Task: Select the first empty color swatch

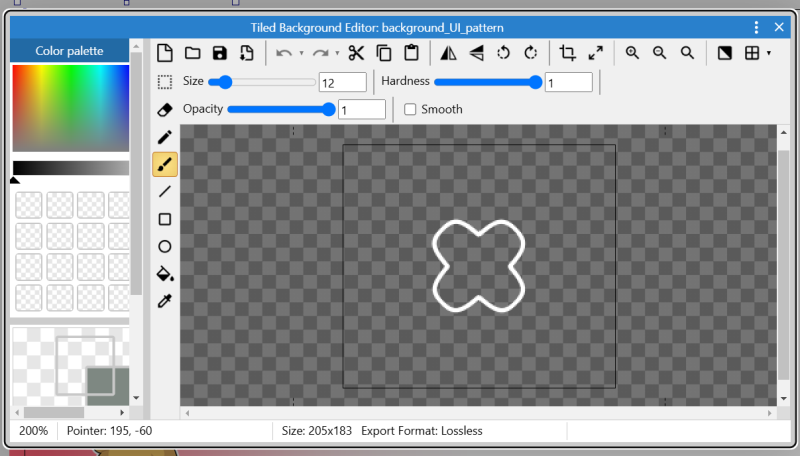Action: click(29, 205)
